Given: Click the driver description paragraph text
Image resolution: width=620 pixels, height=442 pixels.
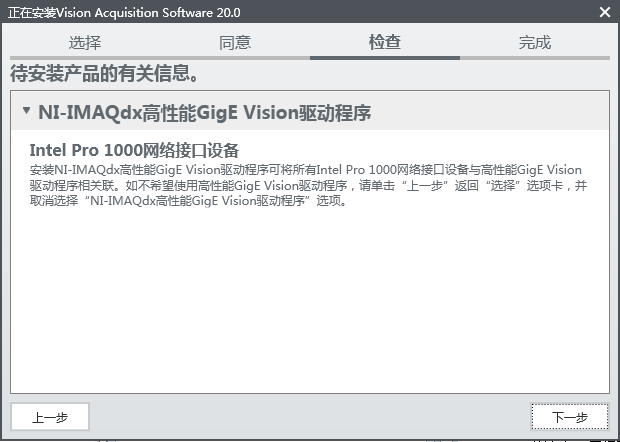Looking at the screenshot, I should (308, 185).
